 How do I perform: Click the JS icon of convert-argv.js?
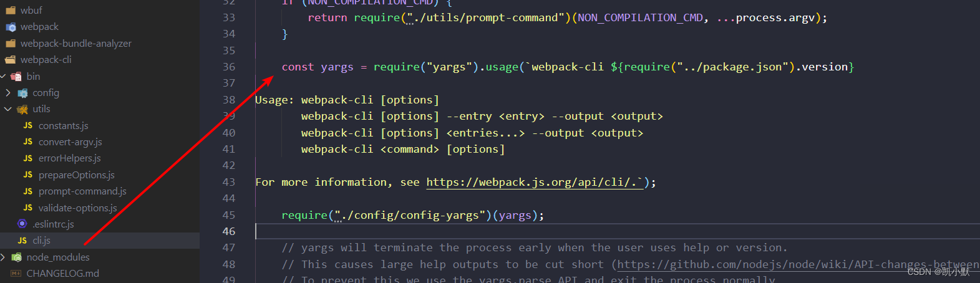pyautogui.click(x=28, y=142)
